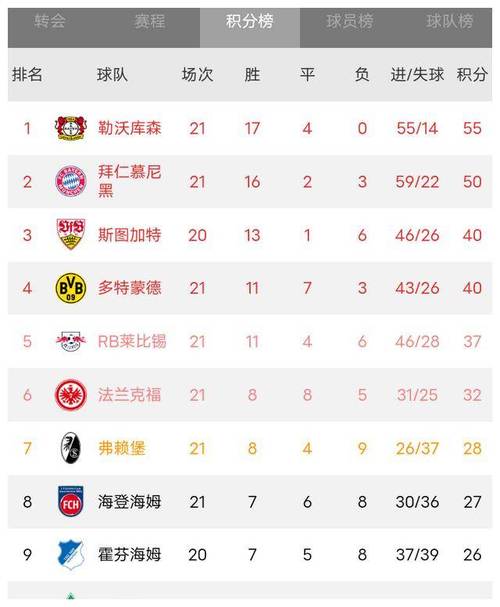
Task: Select the 积分榜 tab
Action: [x=250, y=21]
